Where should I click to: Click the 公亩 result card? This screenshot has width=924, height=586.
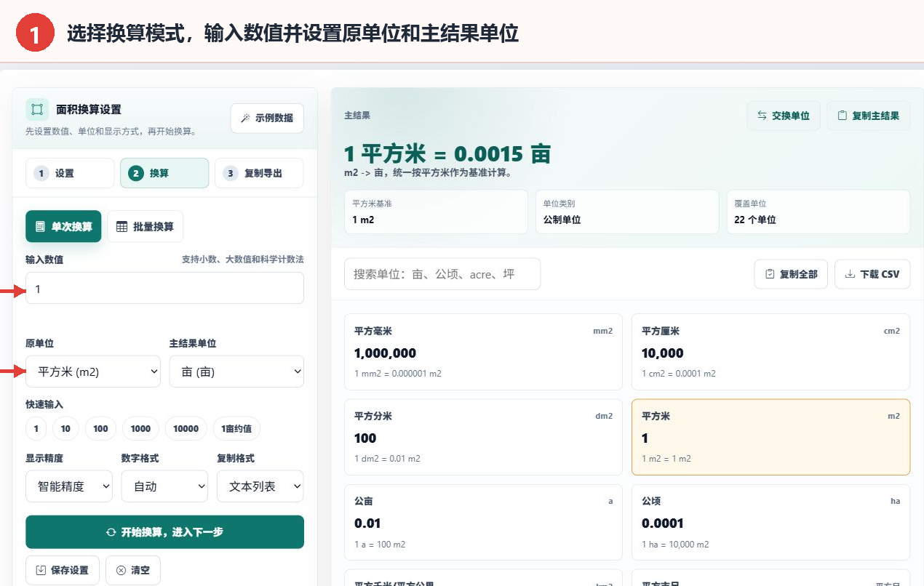point(483,522)
